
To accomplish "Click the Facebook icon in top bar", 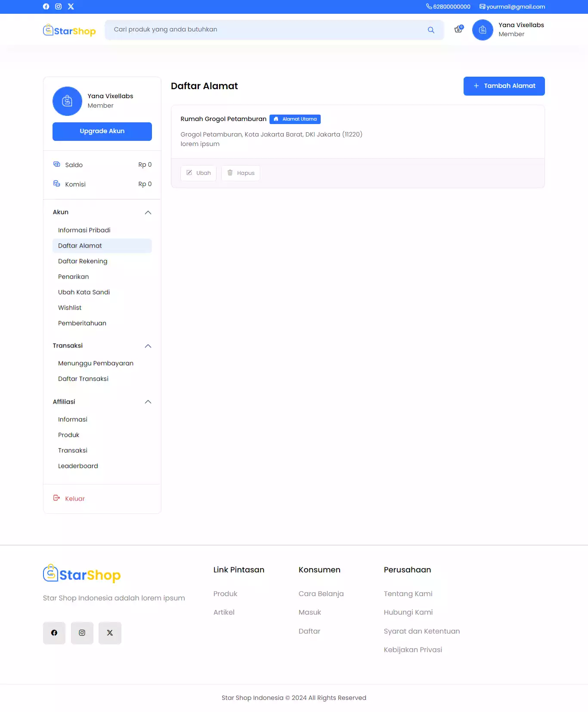I will [x=46, y=6].
